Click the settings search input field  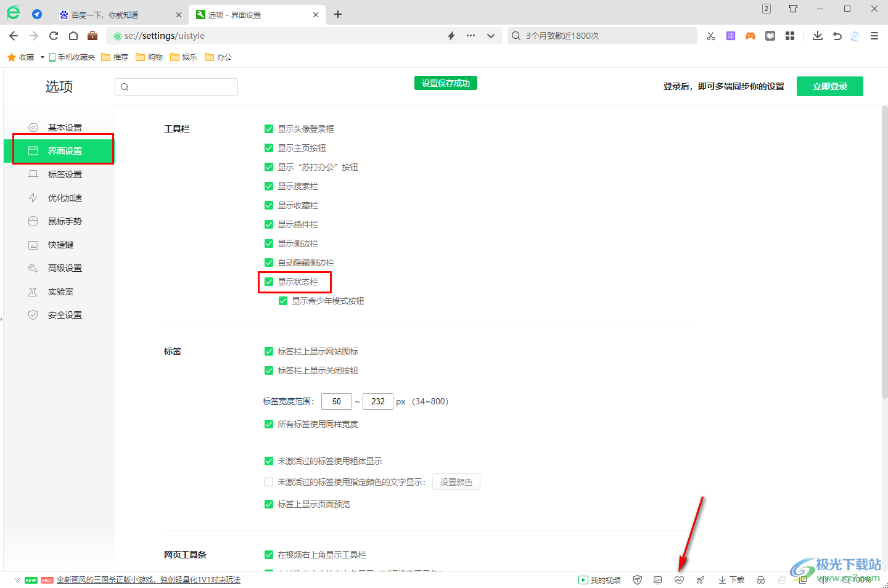176,87
